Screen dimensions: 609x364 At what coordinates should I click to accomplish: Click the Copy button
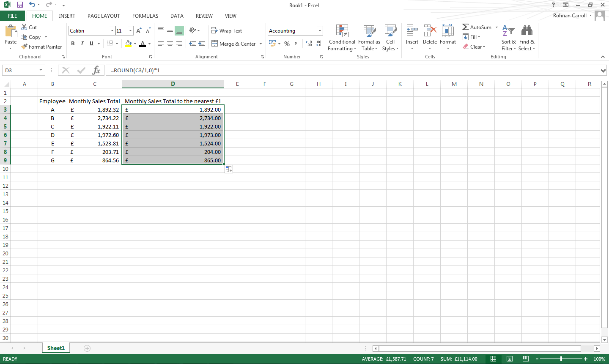31,37
